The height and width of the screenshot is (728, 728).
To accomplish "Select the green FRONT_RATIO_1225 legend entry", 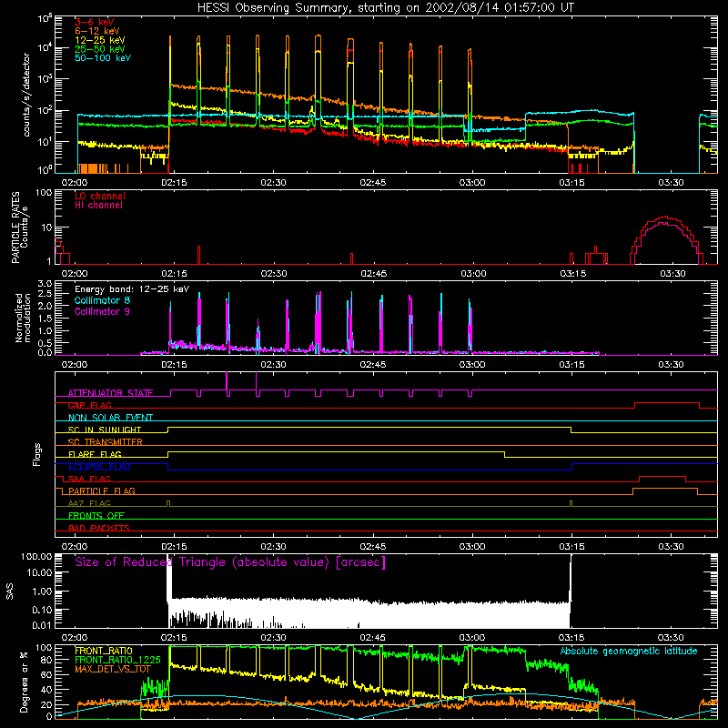I will [117, 660].
